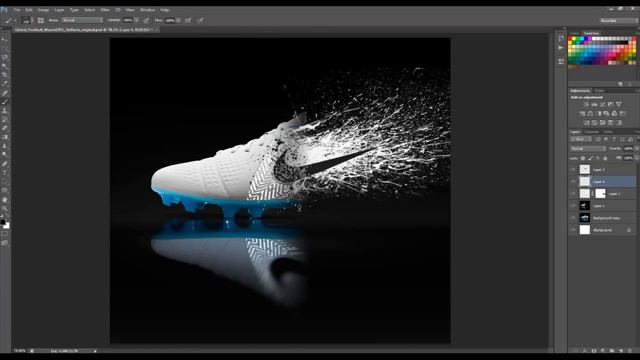Screen dimensions: 640x360
Task: Open the Opacity slider dropdown in options bar
Action: tap(136, 20)
